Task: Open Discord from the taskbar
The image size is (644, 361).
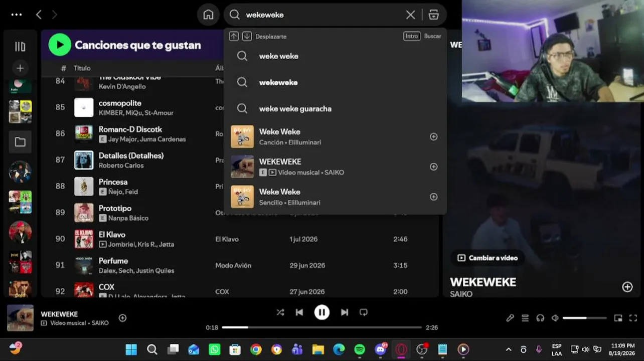Action: (x=381, y=349)
